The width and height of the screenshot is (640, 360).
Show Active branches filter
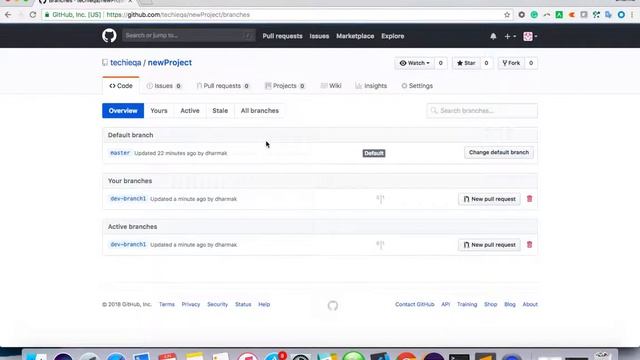190,111
